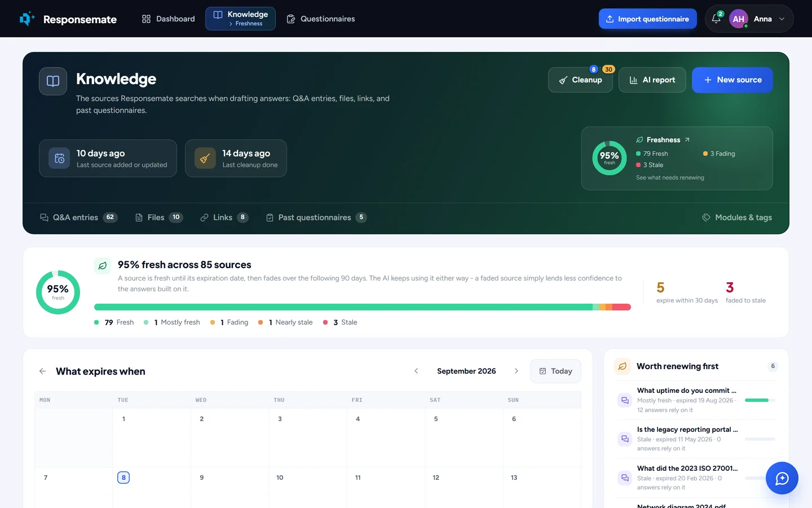Screen dimensions: 812x508
Task: Click the 3 Stale legend item below the freshness bar
Action: 340,322
